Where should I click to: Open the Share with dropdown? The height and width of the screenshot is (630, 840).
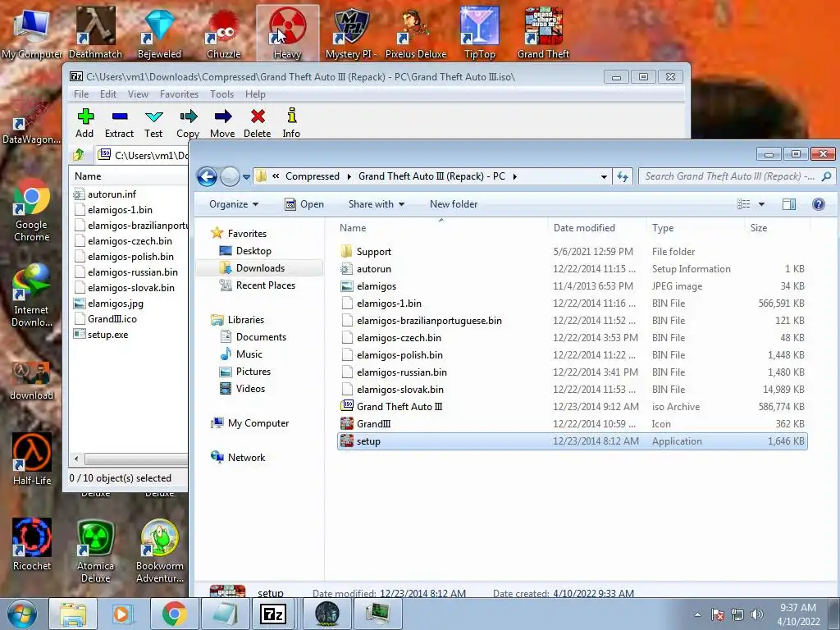(376, 204)
